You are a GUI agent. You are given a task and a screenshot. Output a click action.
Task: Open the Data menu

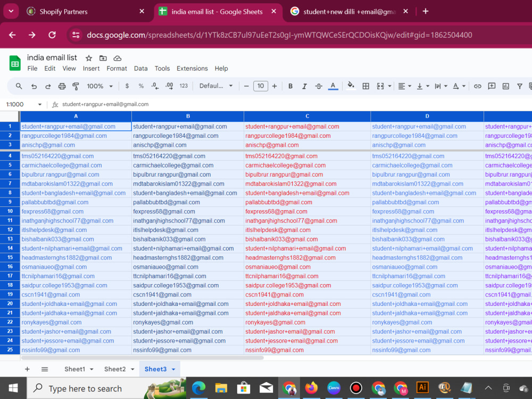[140, 69]
